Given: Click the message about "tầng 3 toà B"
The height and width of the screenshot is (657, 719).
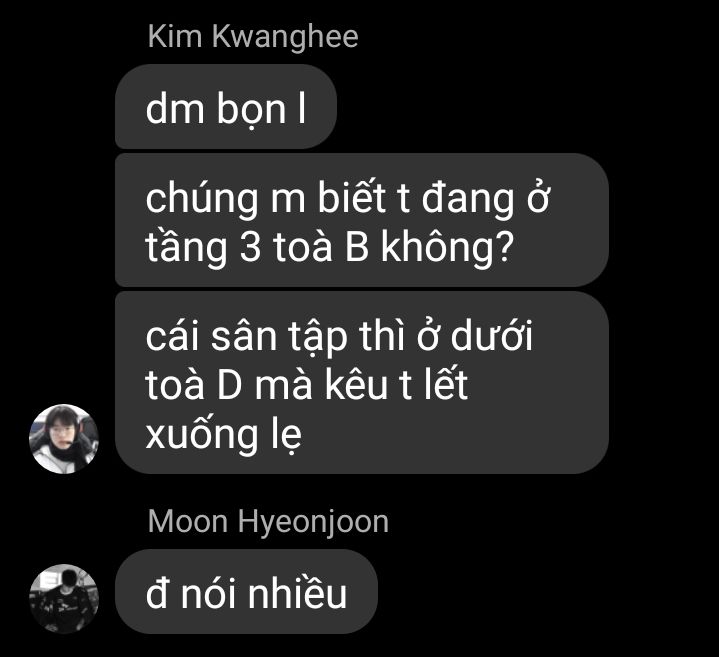Looking at the screenshot, I should [x=362, y=220].
